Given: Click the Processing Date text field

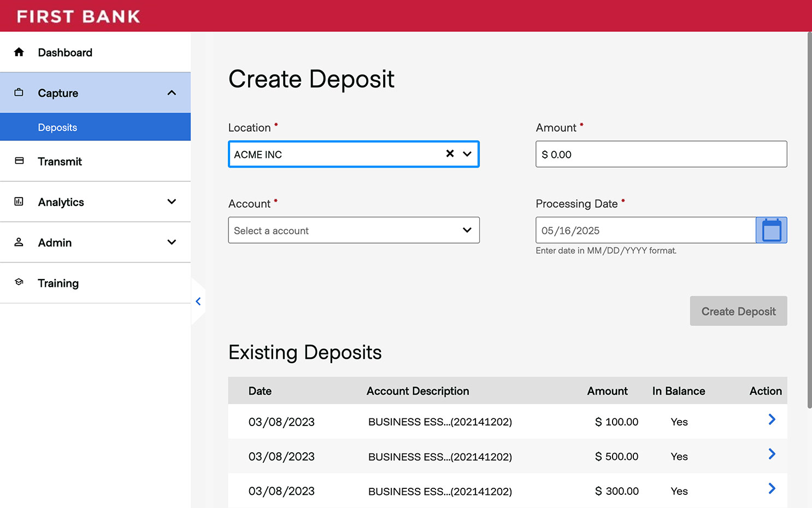Looking at the screenshot, I should click(646, 230).
